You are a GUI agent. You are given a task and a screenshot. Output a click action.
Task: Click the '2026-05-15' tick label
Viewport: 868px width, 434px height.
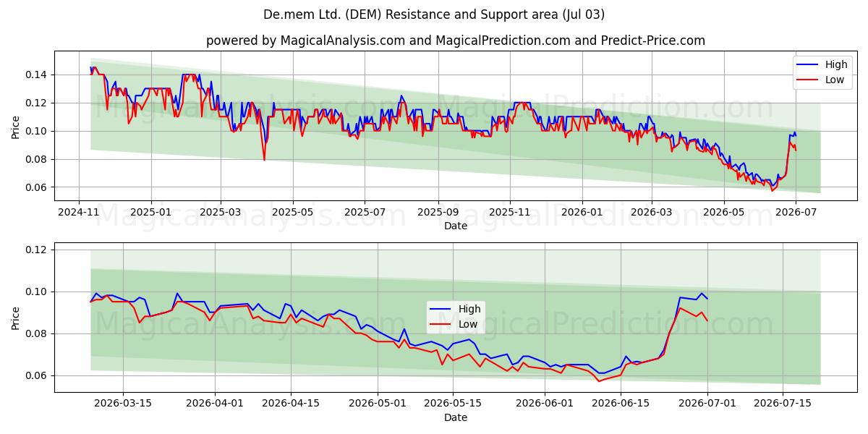click(453, 404)
